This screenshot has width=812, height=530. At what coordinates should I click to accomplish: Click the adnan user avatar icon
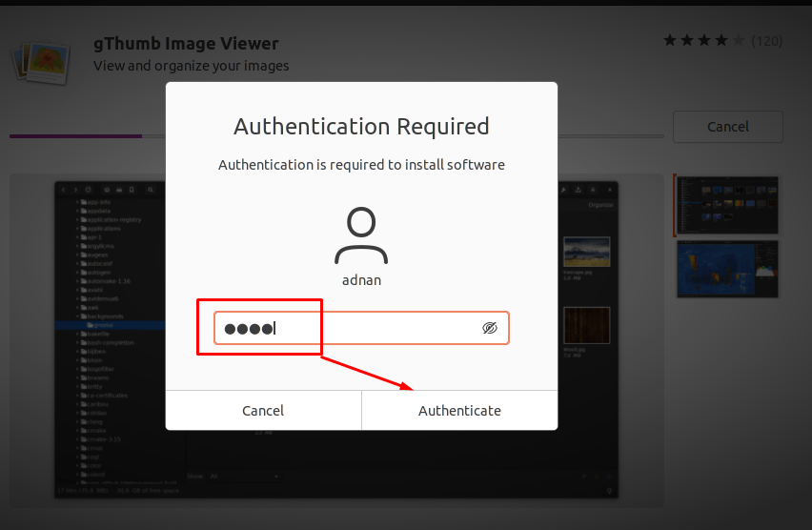[361, 235]
